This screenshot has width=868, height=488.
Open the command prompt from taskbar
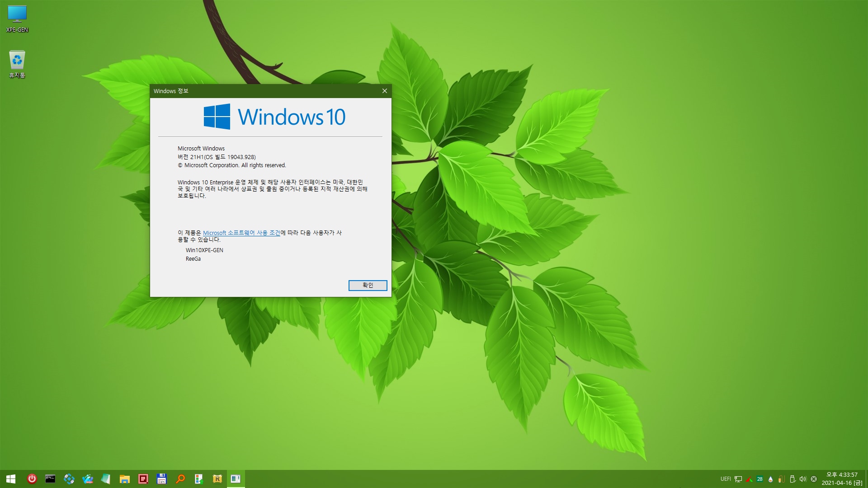(x=50, y=479)
